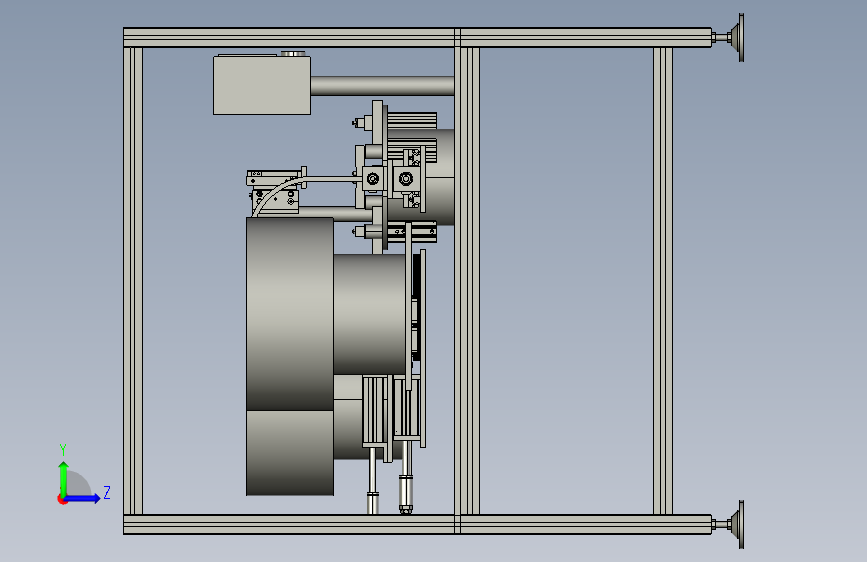The height and width of the screenshot is (562, 867).
Task: Click the "Y" axis label
Action: click(63, 449)
